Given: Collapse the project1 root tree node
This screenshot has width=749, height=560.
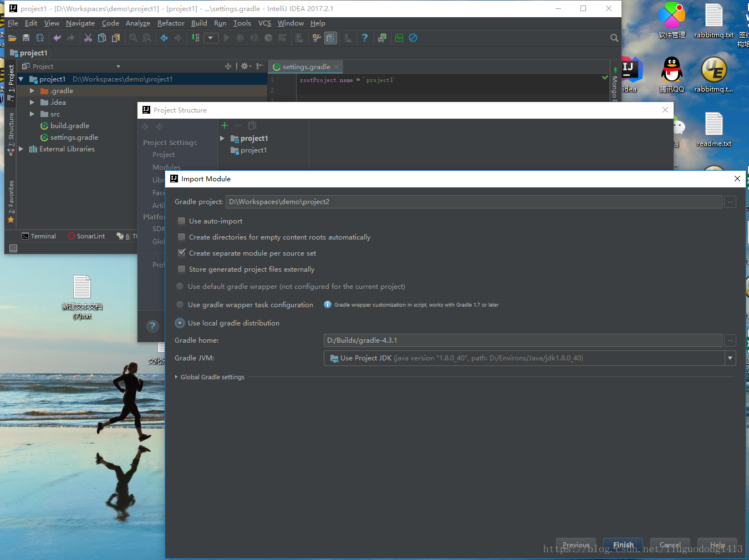Looking at the screenshot, I should 21,79.
